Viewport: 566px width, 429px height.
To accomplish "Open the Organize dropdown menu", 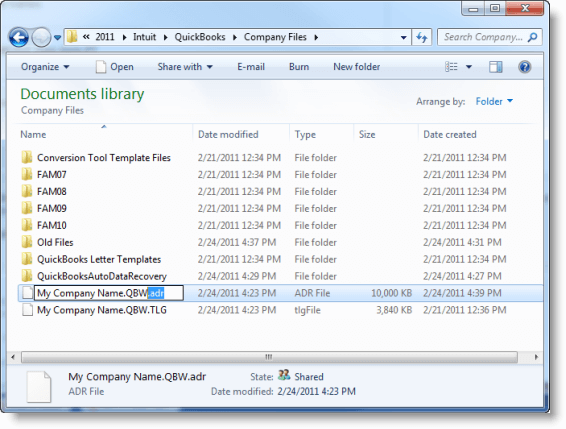I will point(45,67).
